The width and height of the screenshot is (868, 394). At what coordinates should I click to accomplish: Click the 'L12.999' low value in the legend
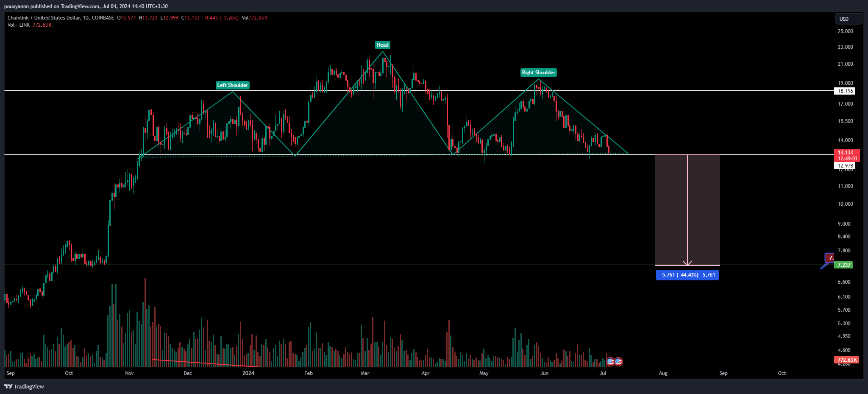[169, 18]
